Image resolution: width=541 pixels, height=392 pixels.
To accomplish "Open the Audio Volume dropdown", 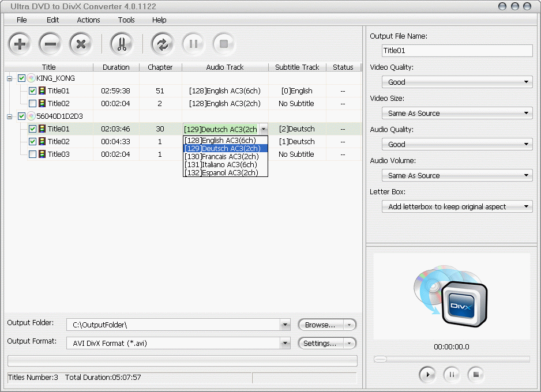I will point(457,175).
